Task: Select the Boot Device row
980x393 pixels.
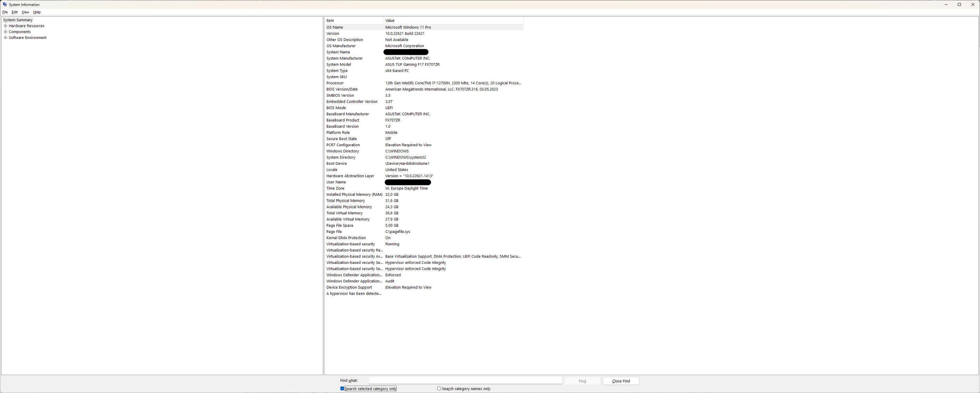Action: coord(424,163)
